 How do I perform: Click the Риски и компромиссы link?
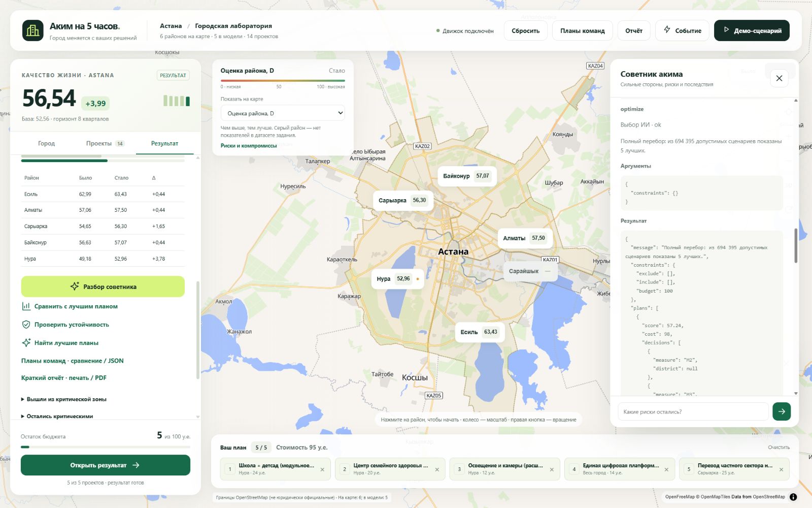tap(249, 146)
